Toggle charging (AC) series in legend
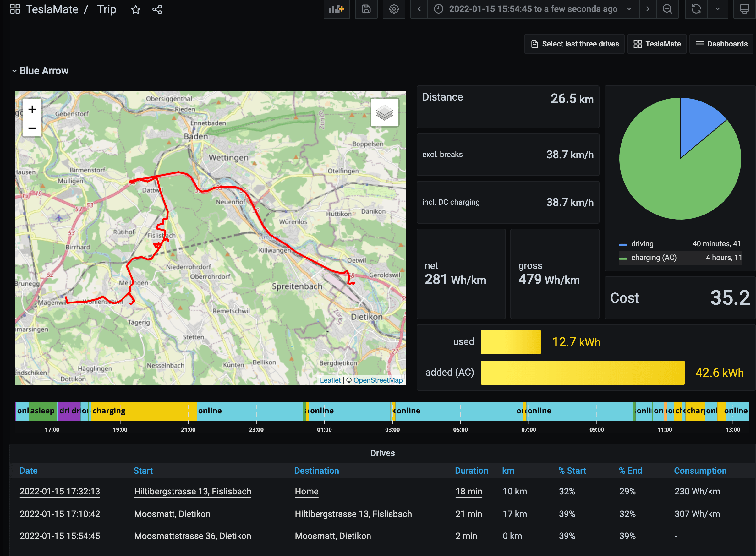The width and height of the screenshot is (756, 556). coord(653,258)
